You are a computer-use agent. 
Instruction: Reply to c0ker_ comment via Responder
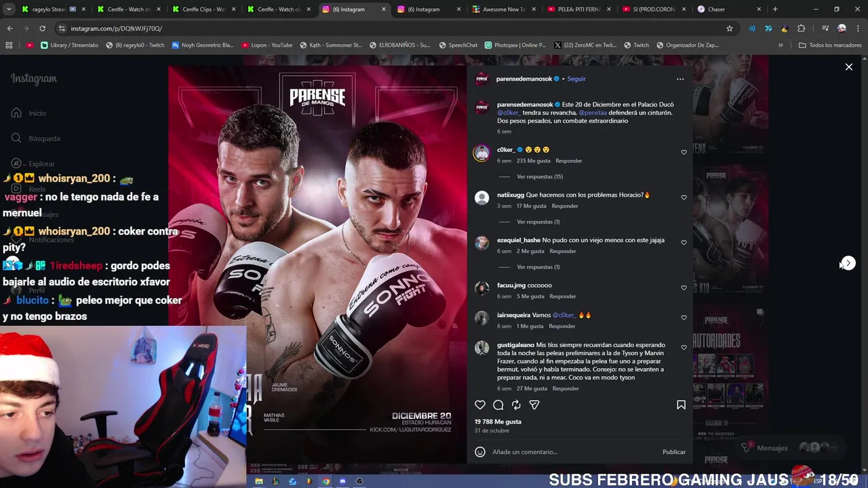click(x=568, y=161)
